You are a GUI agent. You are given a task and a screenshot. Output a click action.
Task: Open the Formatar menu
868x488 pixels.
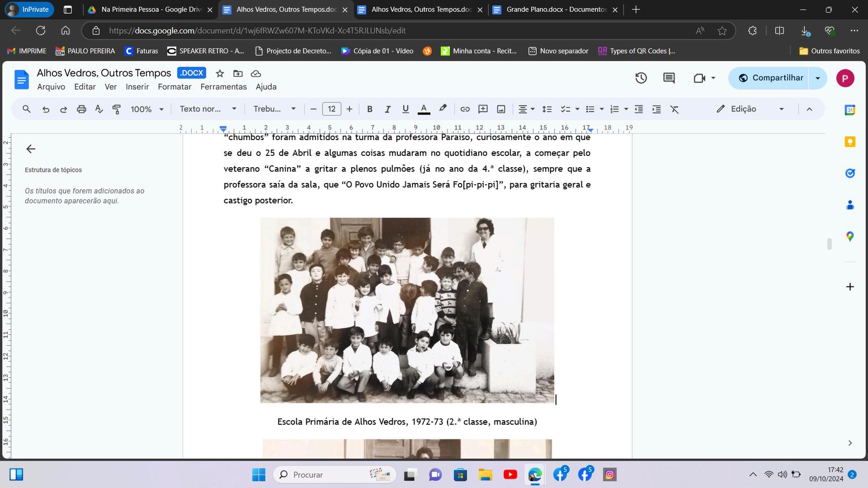(175, 87)
